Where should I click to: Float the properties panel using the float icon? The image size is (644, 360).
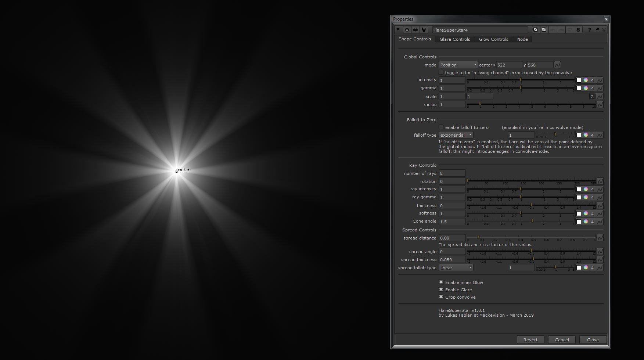tap(597, 30)
